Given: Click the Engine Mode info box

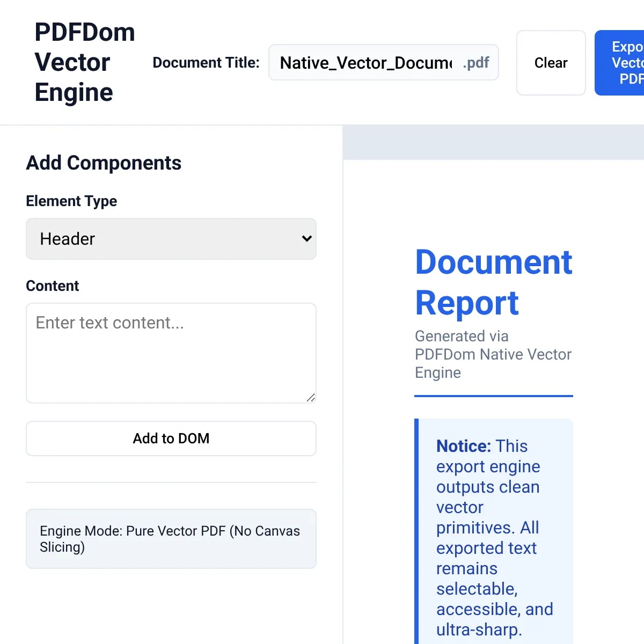Looking at the screenshot, I should pos(171,539).
